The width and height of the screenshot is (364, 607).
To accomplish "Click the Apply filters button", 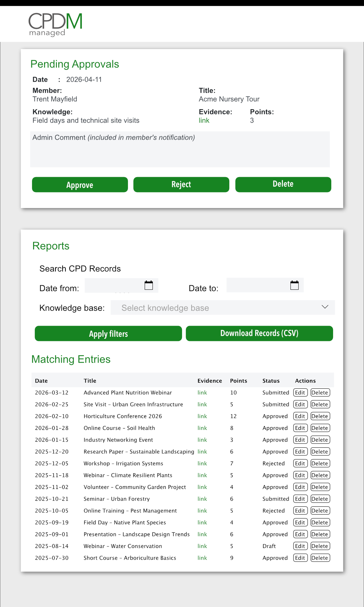I will coord(108,334).
